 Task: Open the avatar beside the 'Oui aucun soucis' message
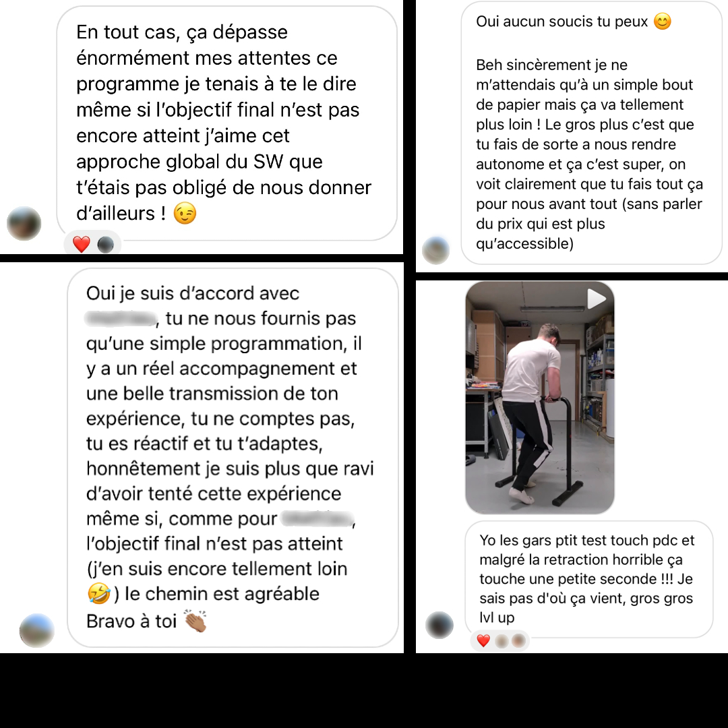pos(435,250)
